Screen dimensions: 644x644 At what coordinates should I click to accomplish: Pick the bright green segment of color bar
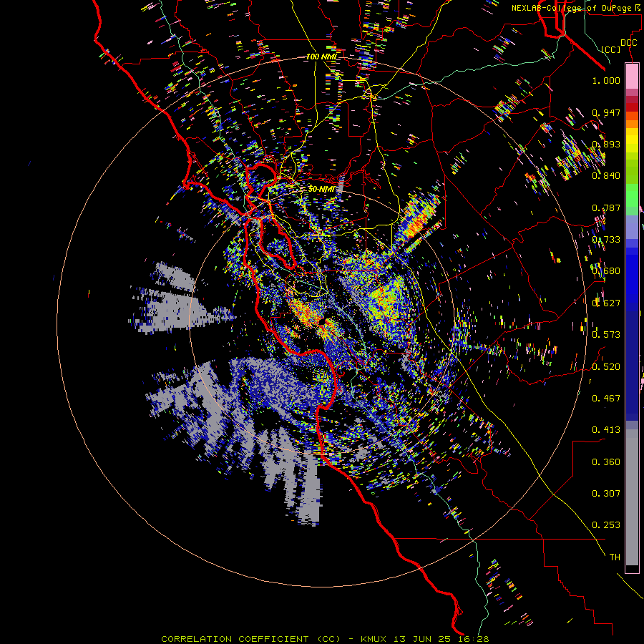(x=632, y=195)
